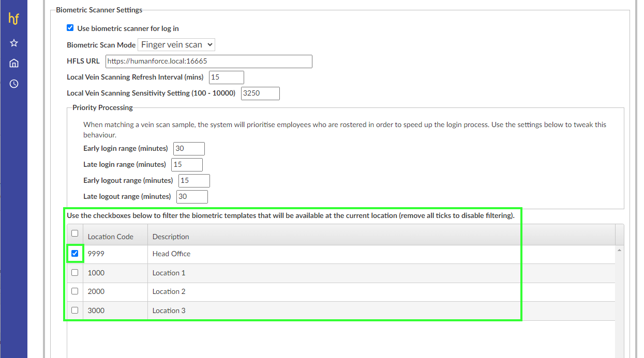Image resolution: width=644 pixels, height=358 pixels.
Task: Toggle Use biometric scanner for log in
Action: point(70,28)
